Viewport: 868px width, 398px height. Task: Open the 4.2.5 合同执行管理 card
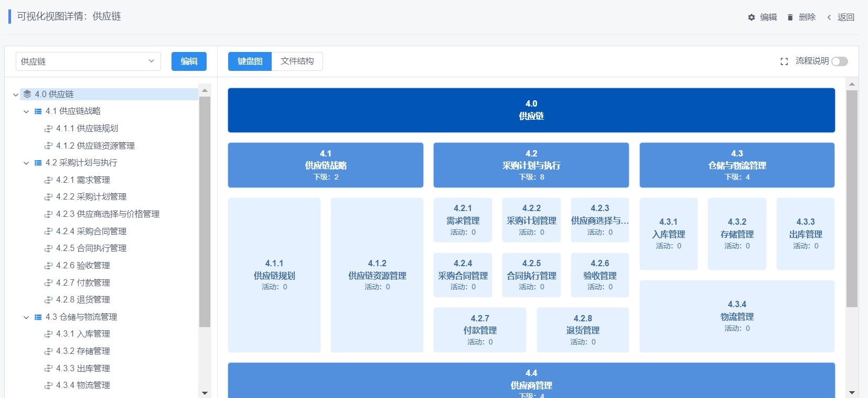point(531,275)
